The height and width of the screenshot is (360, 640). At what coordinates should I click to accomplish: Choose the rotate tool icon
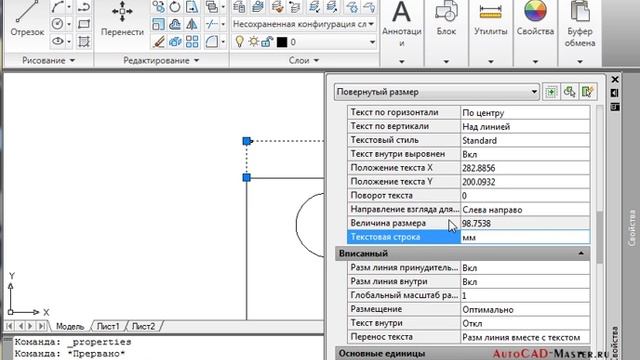[175, 7]
